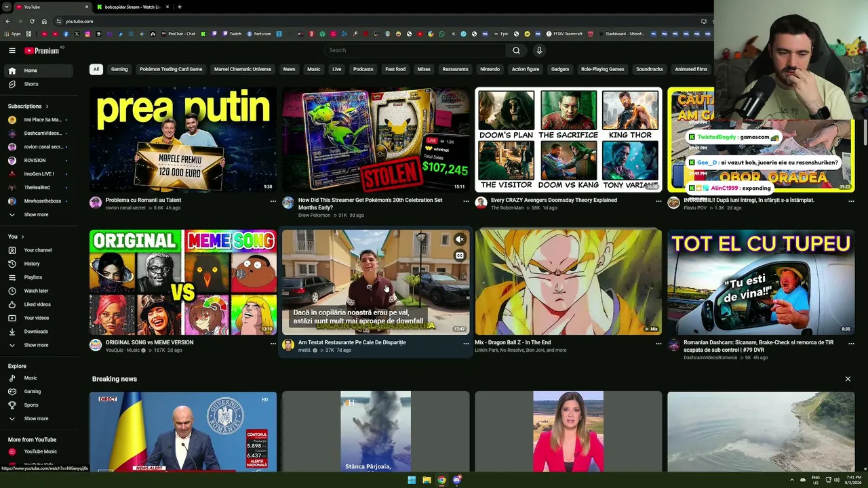Click the search magnifier button
This screenshot has height=488, width=868.
click(516, 50)
